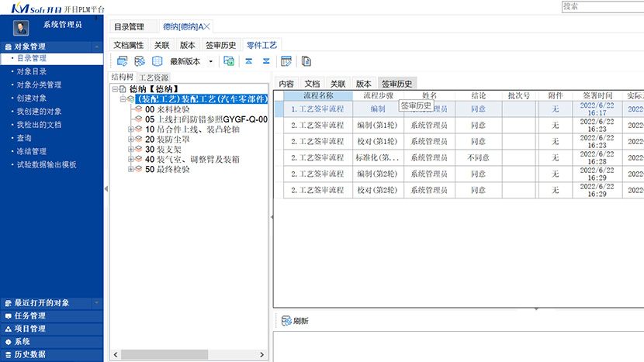Click the 刷新 refresh button
The width and height of the screenshot is (644, 362).
coord(296,321)
